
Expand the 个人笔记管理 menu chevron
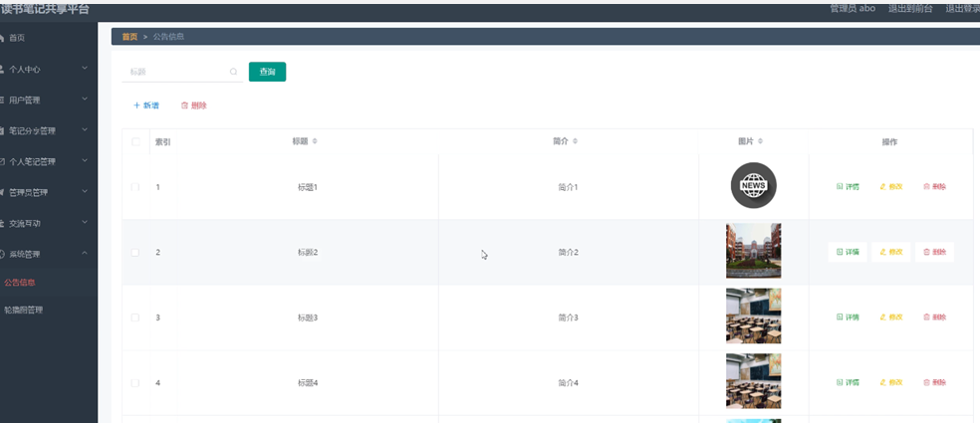(85, 160)
